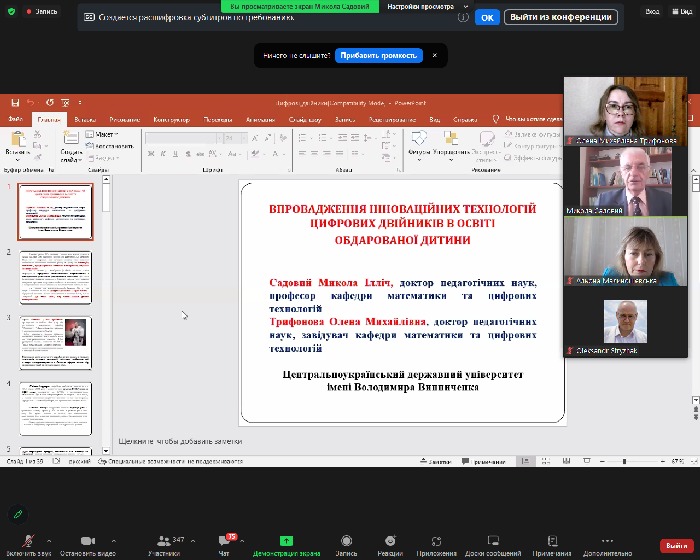Open the Apps panel
Screen dimensions: 700x560
[x=436, y=541]
